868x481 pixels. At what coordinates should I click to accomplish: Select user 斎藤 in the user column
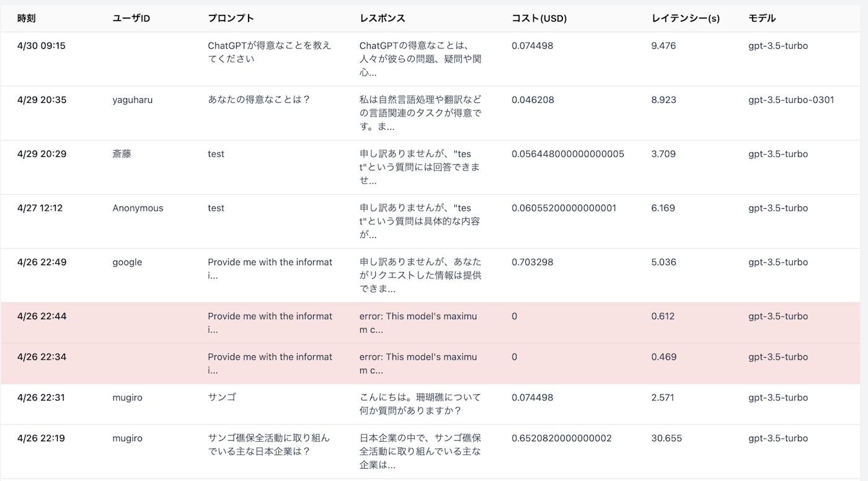(121, 154)
